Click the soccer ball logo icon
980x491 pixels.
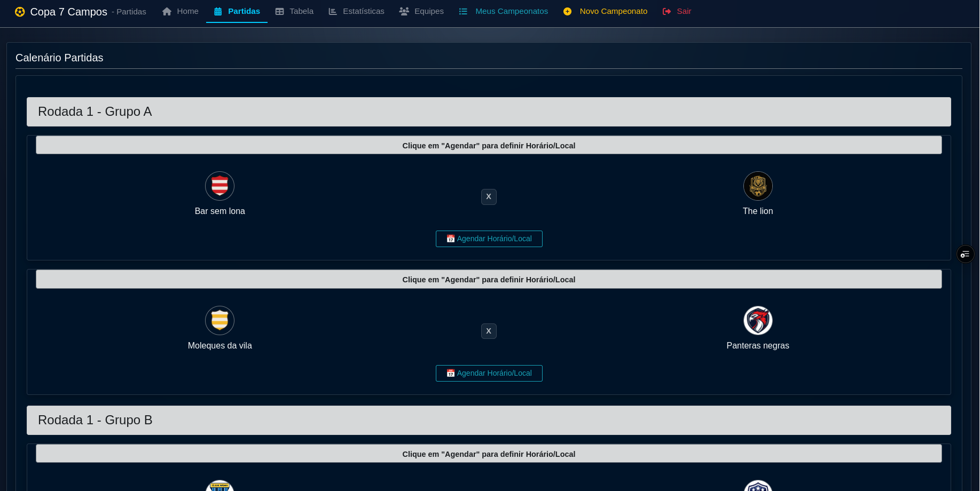click(x=20, y=12)
